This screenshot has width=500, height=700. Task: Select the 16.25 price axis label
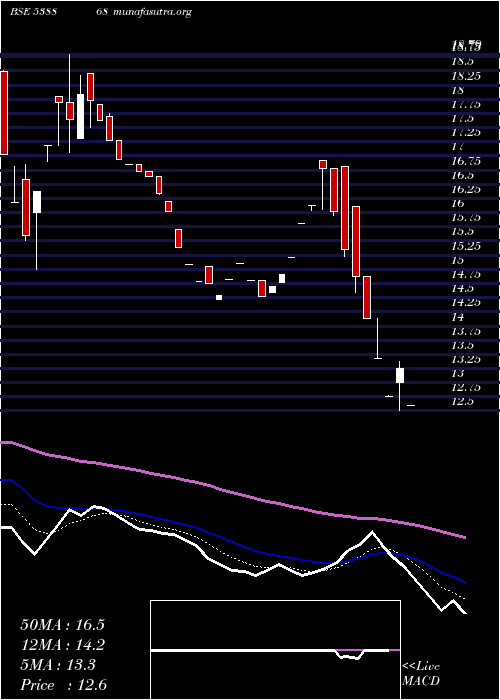pos(466,189)
